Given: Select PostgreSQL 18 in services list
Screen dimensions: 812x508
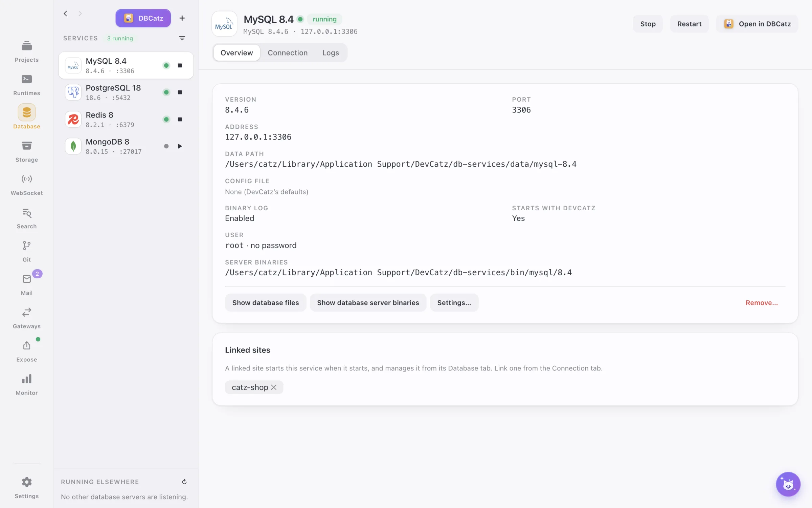Looking at the screenshot, I should pos(126,92).
